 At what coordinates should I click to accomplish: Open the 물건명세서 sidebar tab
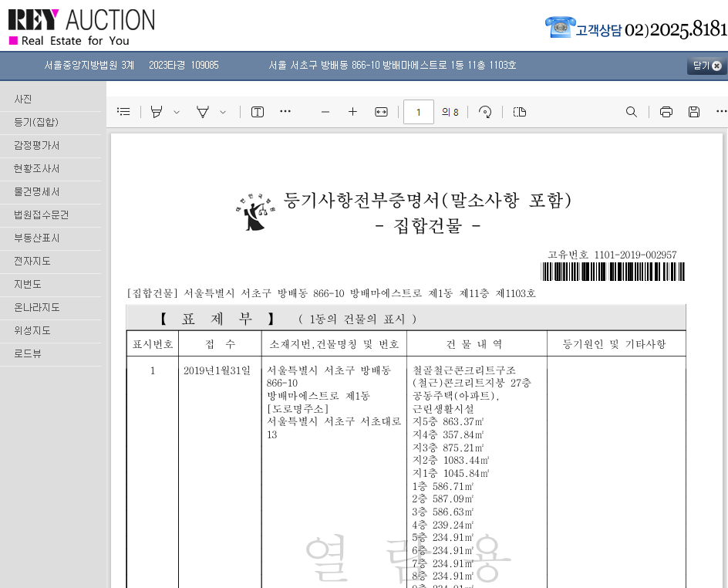click(51, 192)
